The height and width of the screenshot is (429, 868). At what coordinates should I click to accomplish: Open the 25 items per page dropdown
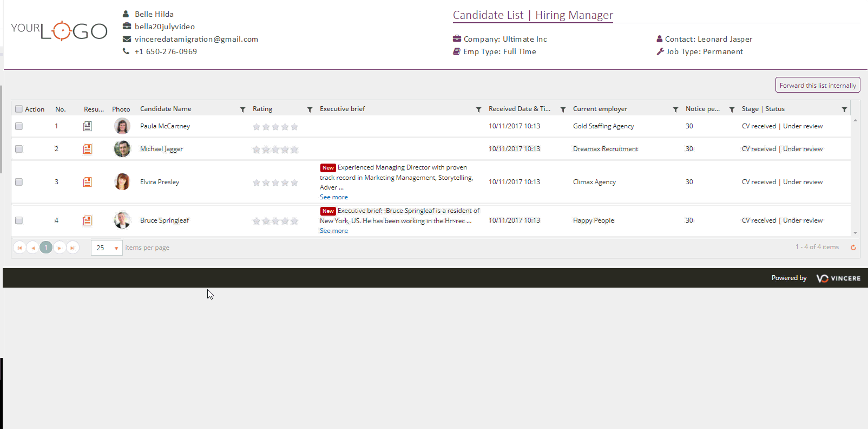tap(107, 248)
